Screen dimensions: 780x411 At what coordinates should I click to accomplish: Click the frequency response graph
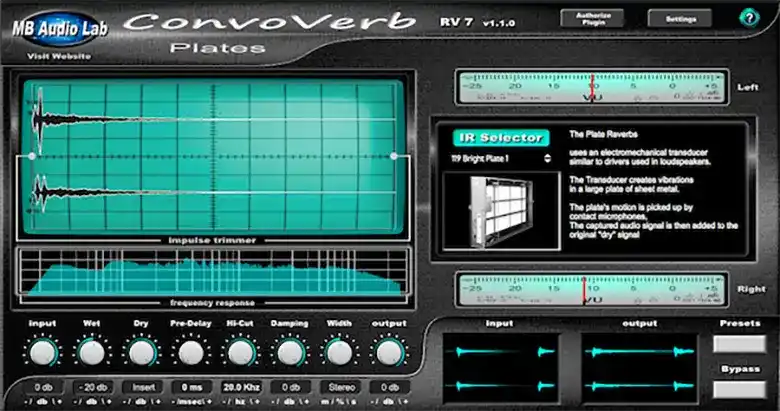click(x=213, y=274)
